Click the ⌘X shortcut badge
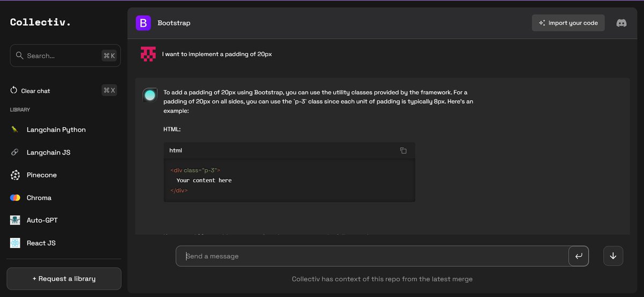Screen dimensions: 644x297 point(109,90)
